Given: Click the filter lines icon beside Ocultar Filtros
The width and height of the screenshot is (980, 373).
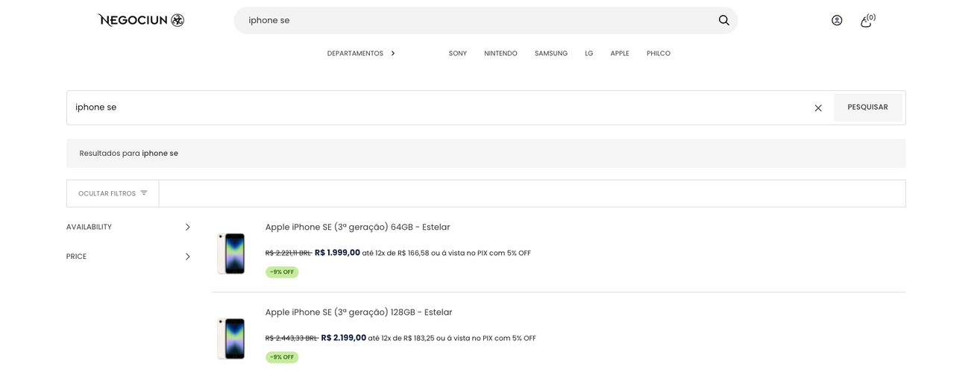Looking at the screenshot, I should pos(144,193).
